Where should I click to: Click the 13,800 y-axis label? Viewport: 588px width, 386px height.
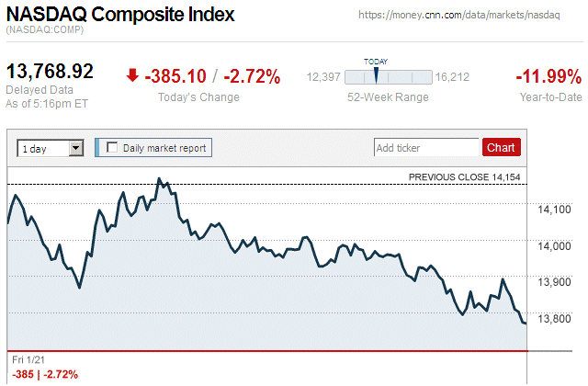click(554, 319)
